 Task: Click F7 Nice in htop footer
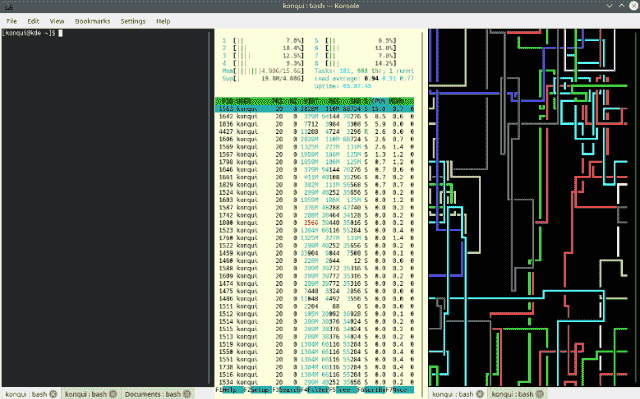coord(400,390)
